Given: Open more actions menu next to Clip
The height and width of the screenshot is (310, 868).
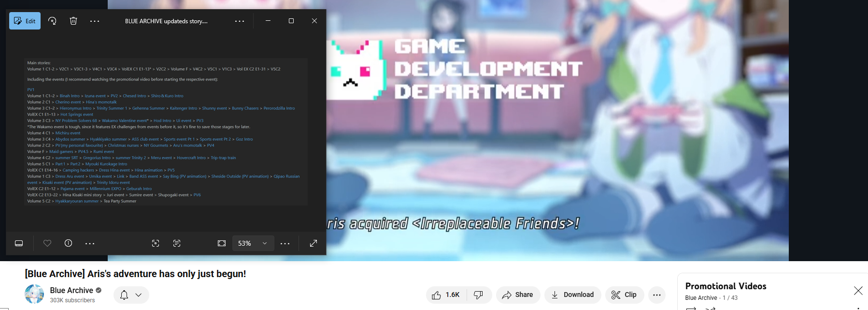Looking at the screenshot, I should pyautogui.click(x=657, y=295).
